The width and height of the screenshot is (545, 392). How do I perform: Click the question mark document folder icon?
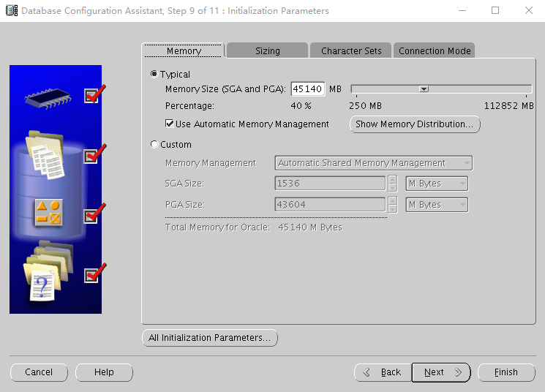[48, 271]
